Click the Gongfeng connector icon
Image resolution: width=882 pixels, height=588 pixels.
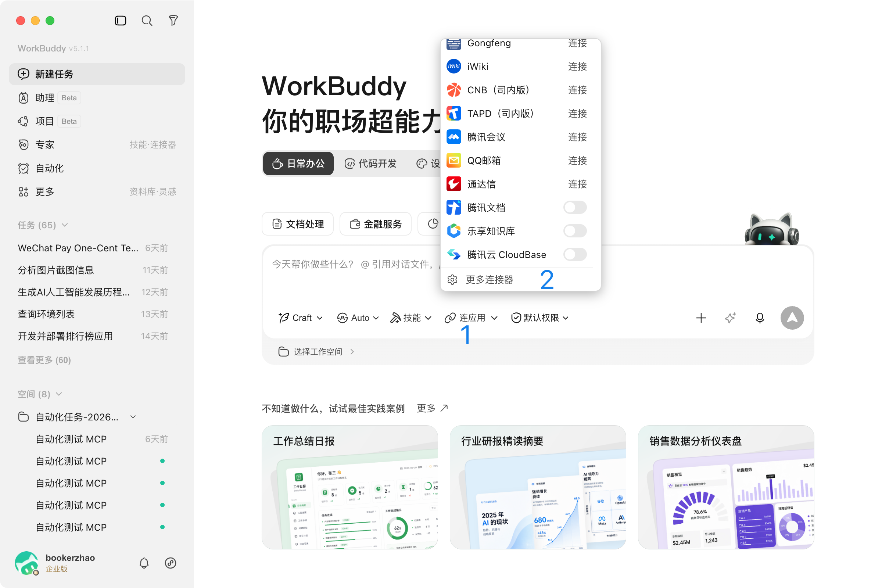click(x=454, y=43)
